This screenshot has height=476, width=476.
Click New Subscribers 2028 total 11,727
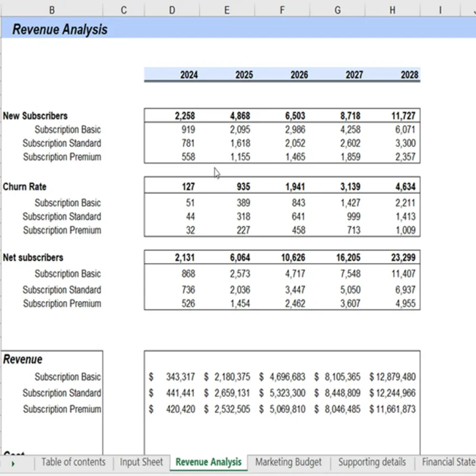(403, 116)
